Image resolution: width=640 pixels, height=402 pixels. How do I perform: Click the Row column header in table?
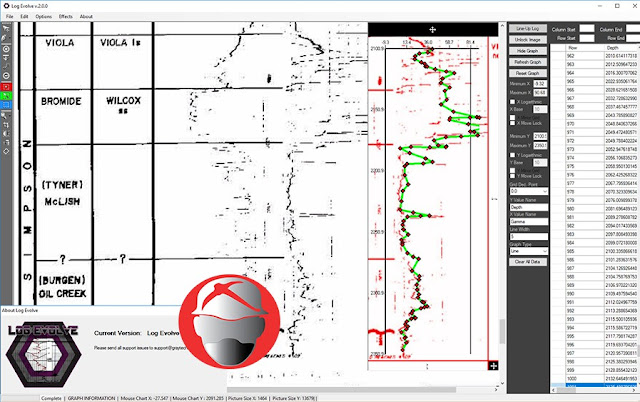(x=584, y=48)
